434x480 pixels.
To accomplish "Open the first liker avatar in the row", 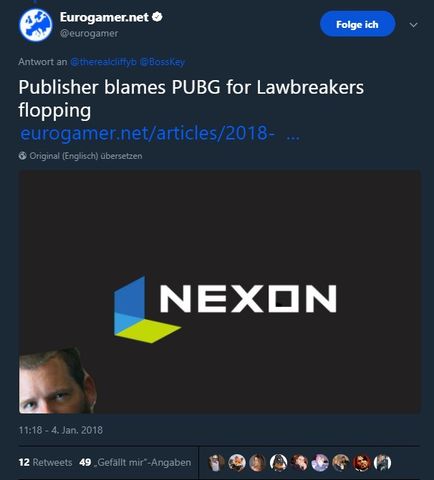I will tap(216, 463).
